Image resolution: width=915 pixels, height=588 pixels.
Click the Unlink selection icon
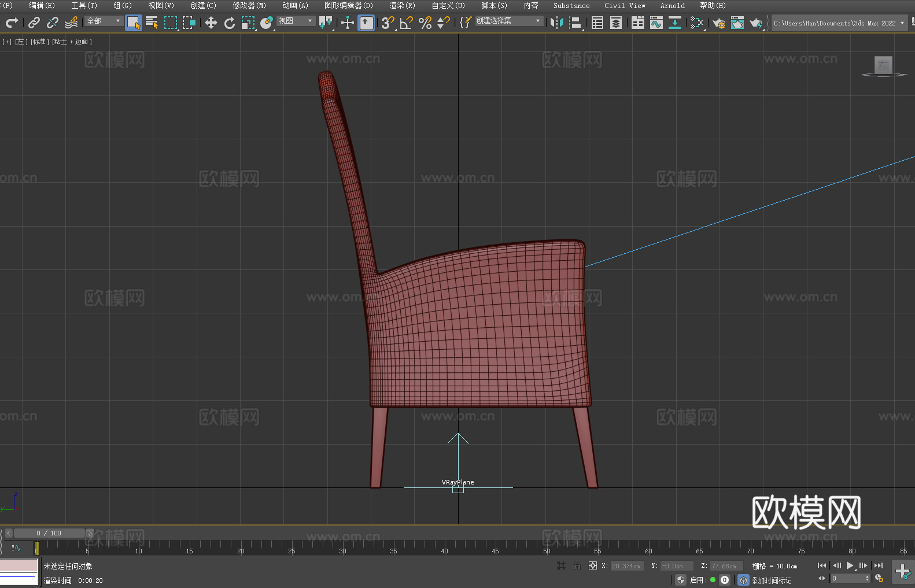[x=53, y=23]
